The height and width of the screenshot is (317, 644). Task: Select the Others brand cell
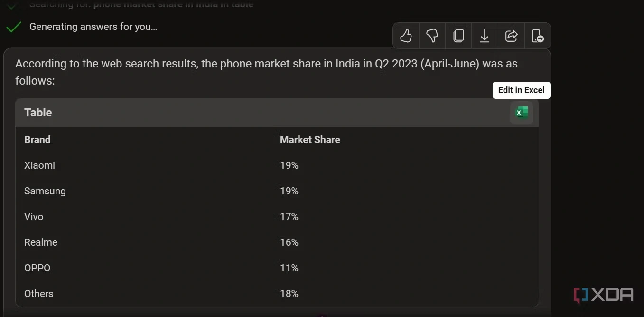pos(39,294)
